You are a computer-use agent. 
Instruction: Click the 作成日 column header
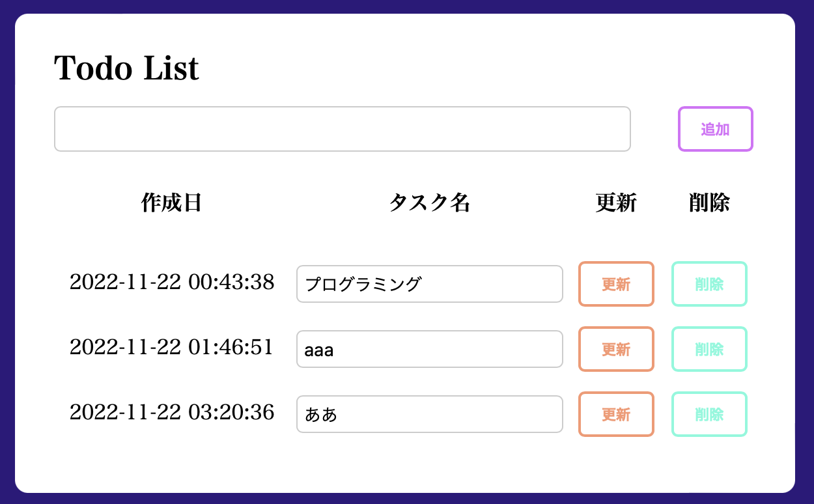pos(171,203)
